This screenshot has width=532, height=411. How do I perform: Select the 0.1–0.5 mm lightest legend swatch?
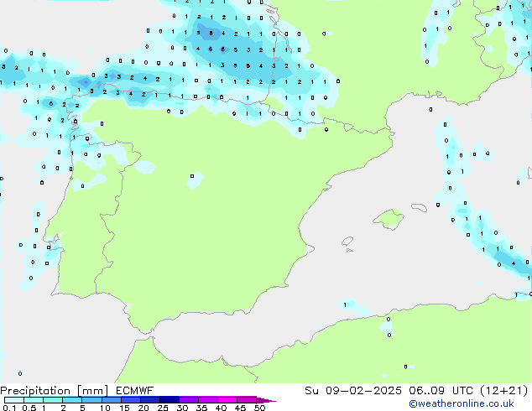tap(14, 400)
